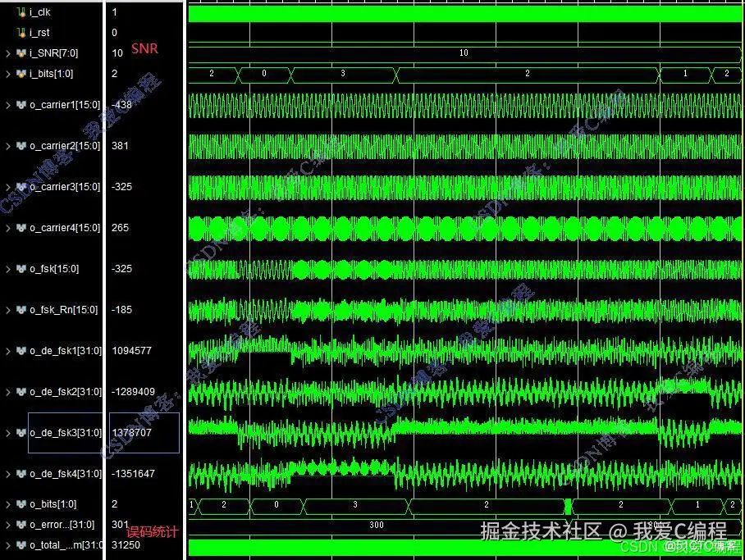Click the o_carrier4 analog waveform
Viewport: 745px width, 560px height.
pyautogui.click(x=464, y=229)
